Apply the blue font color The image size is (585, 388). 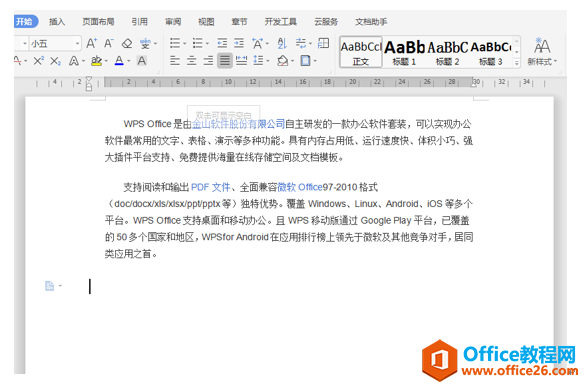(119, 61)
